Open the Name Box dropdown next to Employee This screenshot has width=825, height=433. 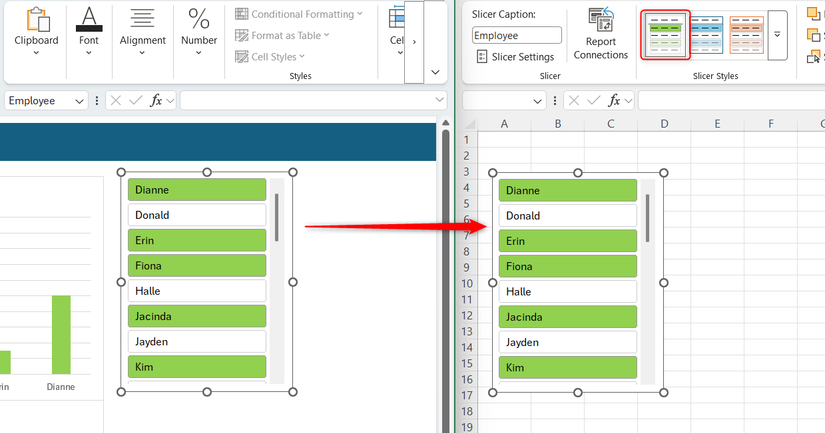click(x=79, y=100)
